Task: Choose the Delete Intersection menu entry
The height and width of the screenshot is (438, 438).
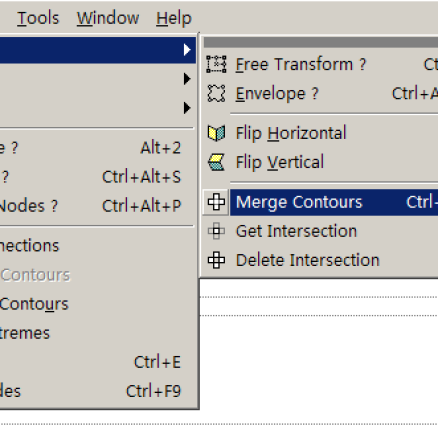Action: point(320,260)
